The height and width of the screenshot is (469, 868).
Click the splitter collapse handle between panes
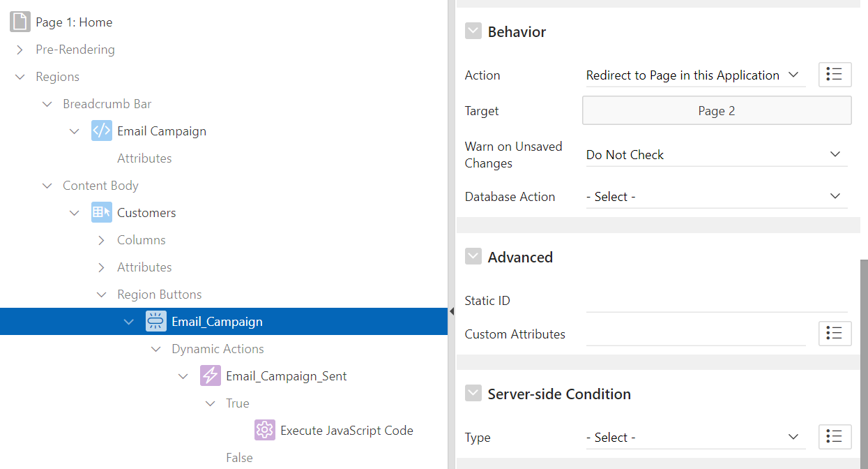[x=452, y=311]
